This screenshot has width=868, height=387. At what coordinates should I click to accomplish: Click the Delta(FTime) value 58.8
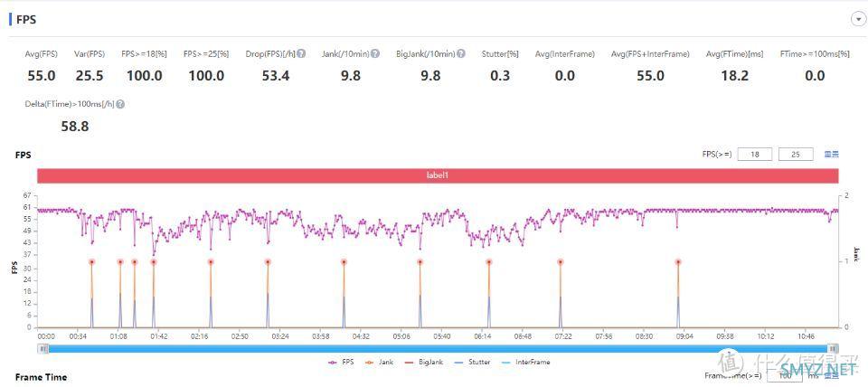click(75, 127)
